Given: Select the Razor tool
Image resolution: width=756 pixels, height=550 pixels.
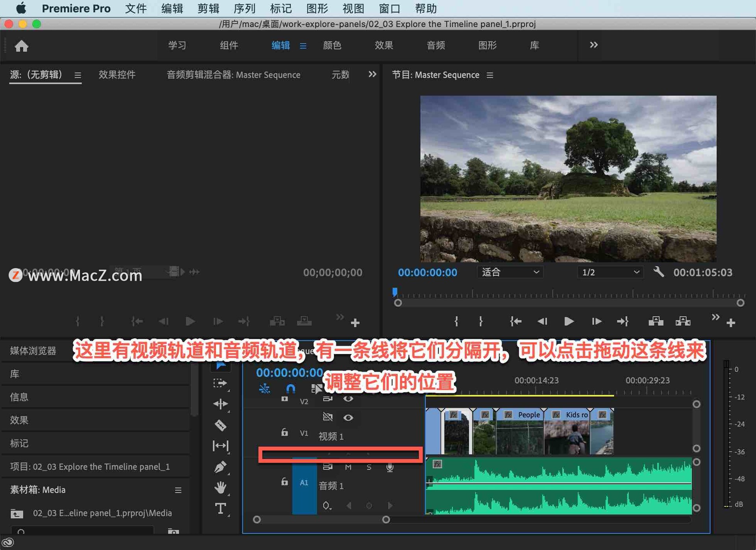Looking at the screenshot, I should pyautogui.click(x=220, y=425).
